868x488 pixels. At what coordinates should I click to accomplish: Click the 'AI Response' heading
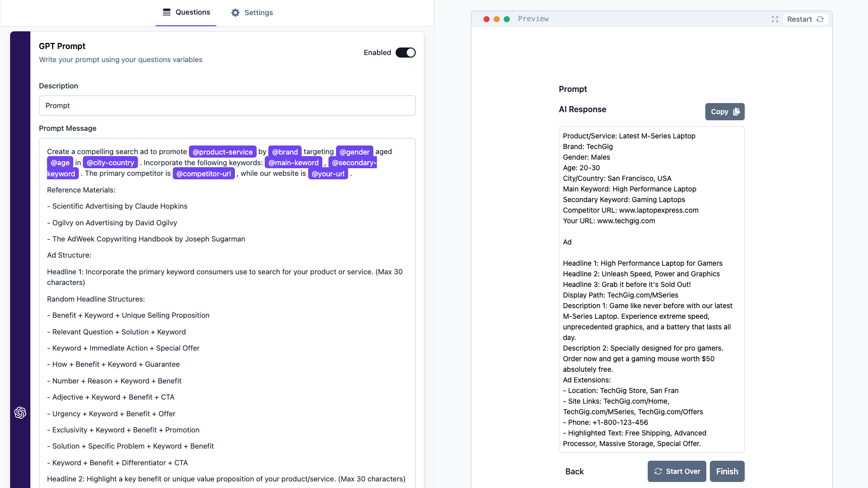click(583, 109)
